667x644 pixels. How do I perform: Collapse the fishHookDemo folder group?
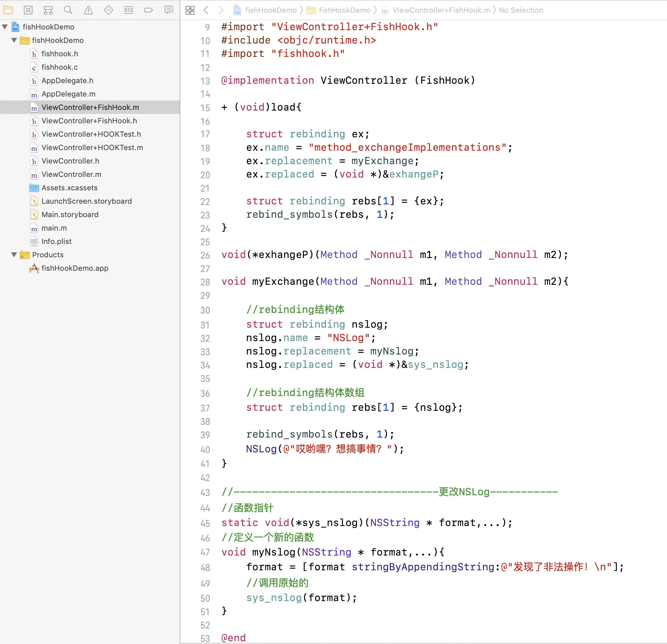pyautogui.click(x=14, y=40)
